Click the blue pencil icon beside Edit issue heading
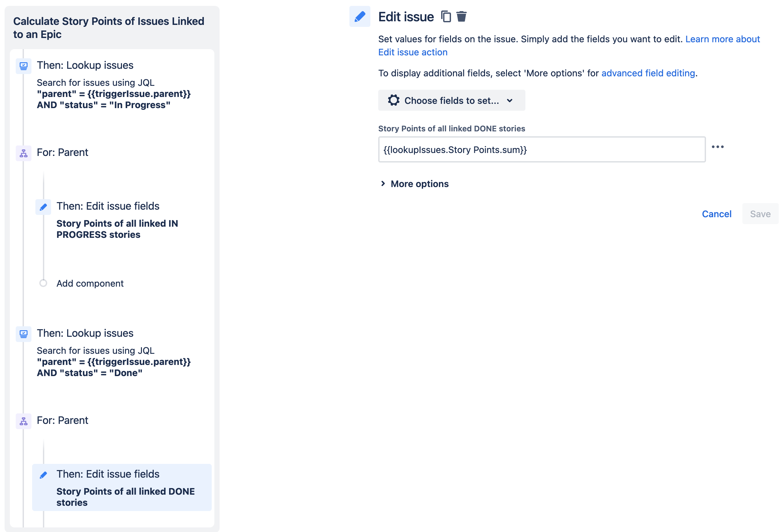Image resolution: width=784 pixels, height=532 pixels. [360, 16]
